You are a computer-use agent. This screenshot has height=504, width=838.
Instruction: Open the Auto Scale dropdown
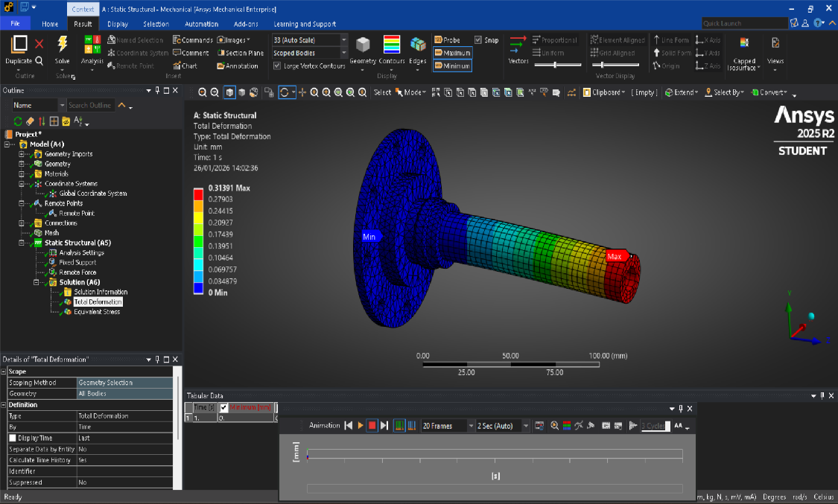pyautogui.click(x=343, y=40)
